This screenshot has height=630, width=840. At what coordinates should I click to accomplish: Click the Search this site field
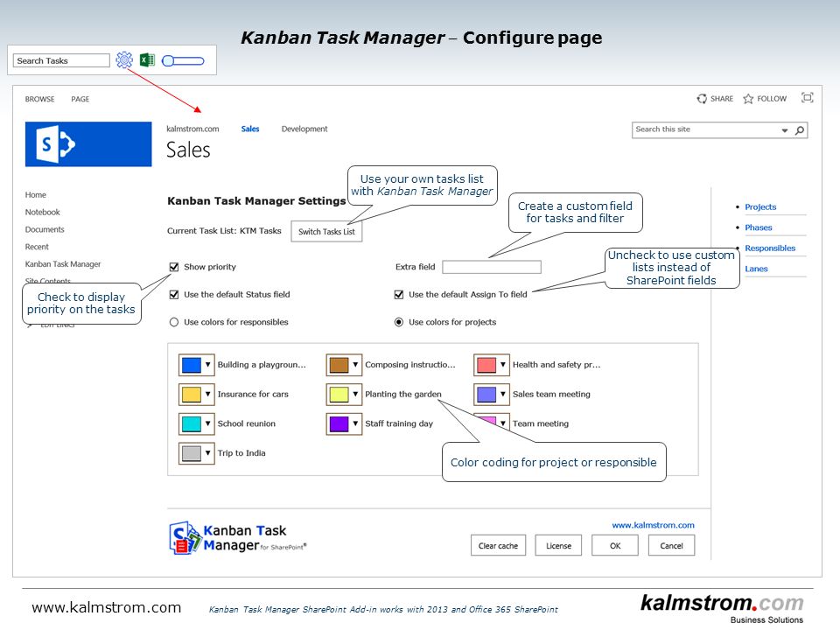[x=704, y=129]
